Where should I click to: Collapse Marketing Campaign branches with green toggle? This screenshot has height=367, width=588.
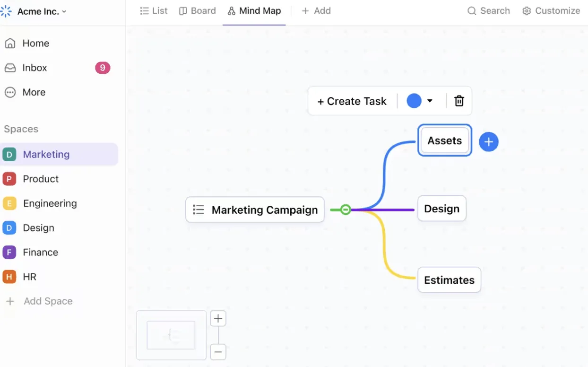[x=346, y=210]
